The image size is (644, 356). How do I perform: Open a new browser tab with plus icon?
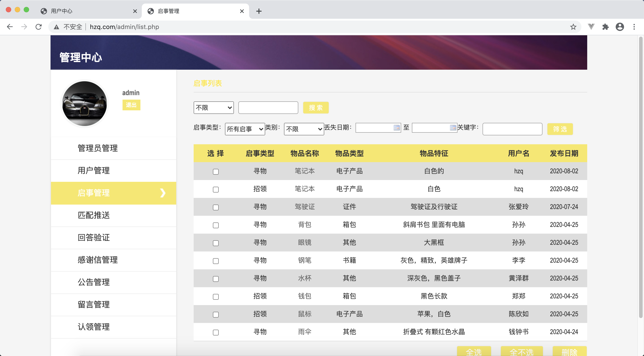(x=259, y=11)
